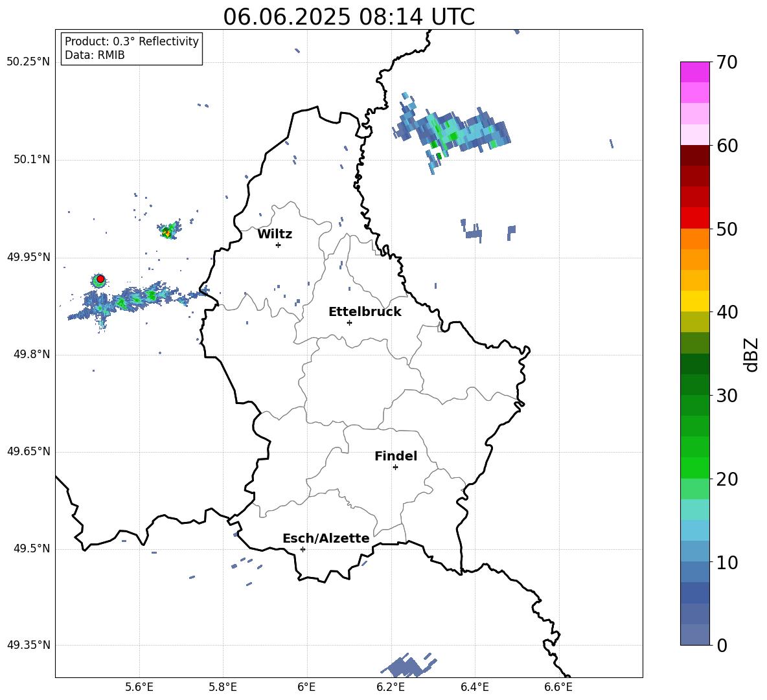Click the Esch/Alzette city label

pyautogui.click(x=326, y=539)
